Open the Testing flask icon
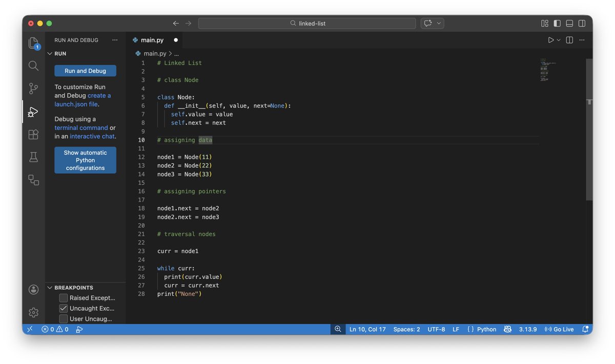This screenshot has height=364, width=615. 33,157
